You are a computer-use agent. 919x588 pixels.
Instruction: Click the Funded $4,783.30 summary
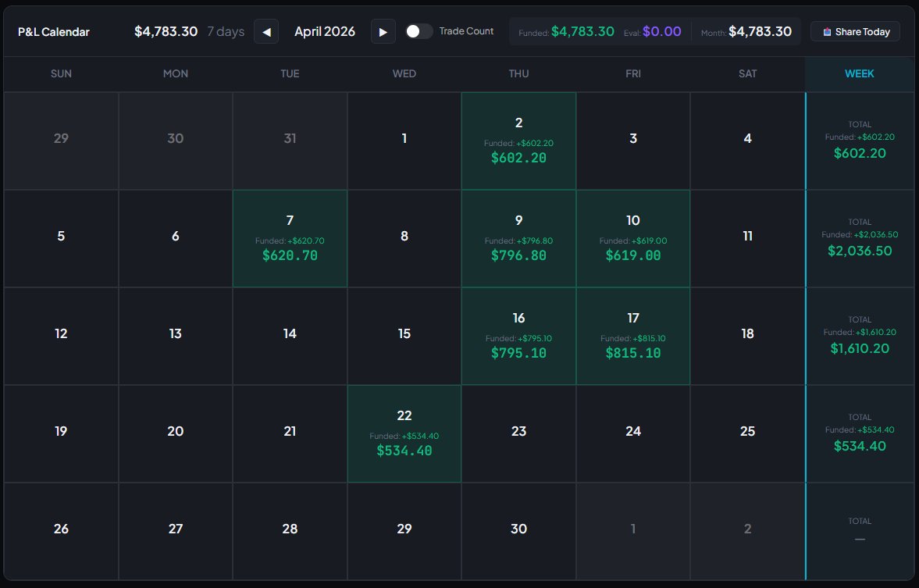(566, 32)
